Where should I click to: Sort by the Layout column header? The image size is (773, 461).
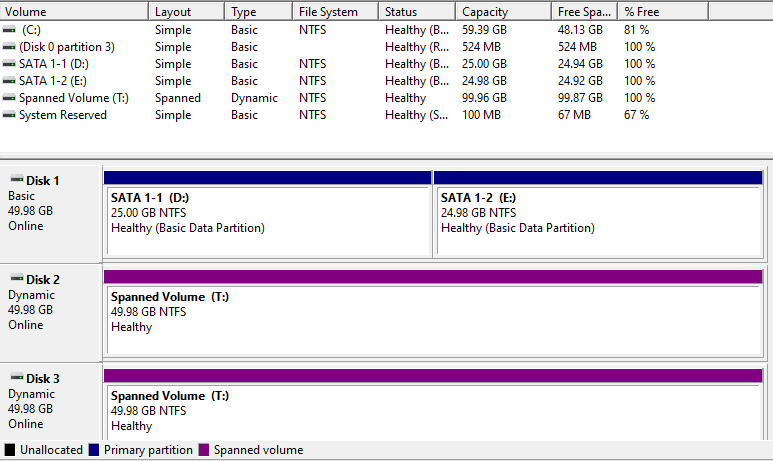pyautogui.click(x=186, y=11)
